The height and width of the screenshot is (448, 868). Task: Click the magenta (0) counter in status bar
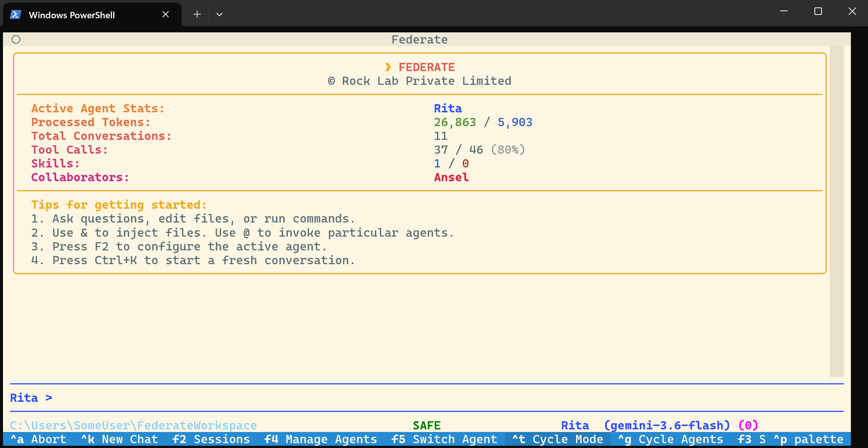748,425
